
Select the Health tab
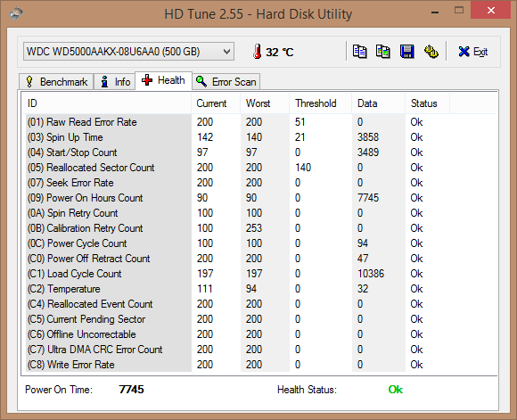[x=163, y=80]
